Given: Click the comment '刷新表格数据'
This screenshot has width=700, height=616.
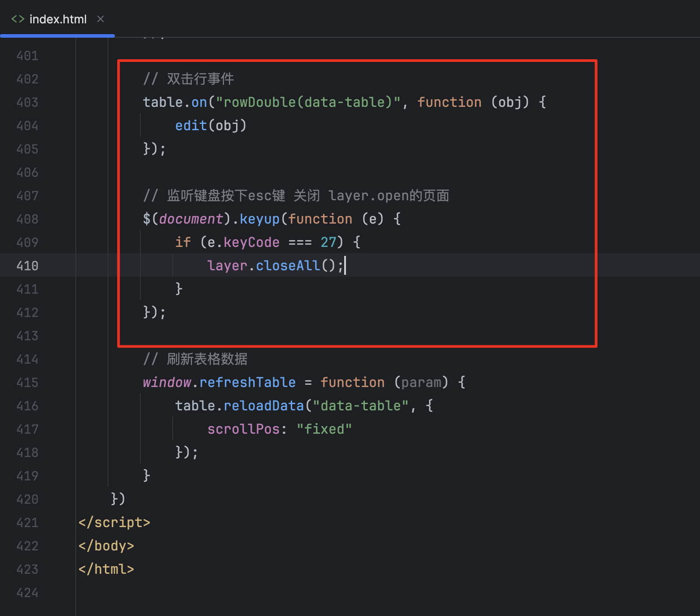Looking at the screenshot, I should tap(207, 359).
